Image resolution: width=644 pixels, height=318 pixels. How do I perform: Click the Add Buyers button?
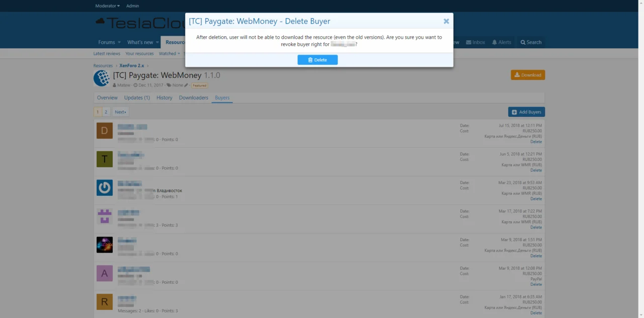(x=526, y=112)
